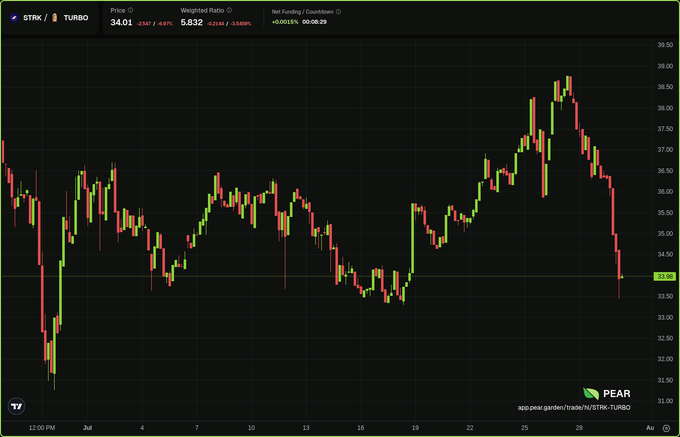
Task: Click the 12:00 PM time axis label
Action: click(42, 428)
